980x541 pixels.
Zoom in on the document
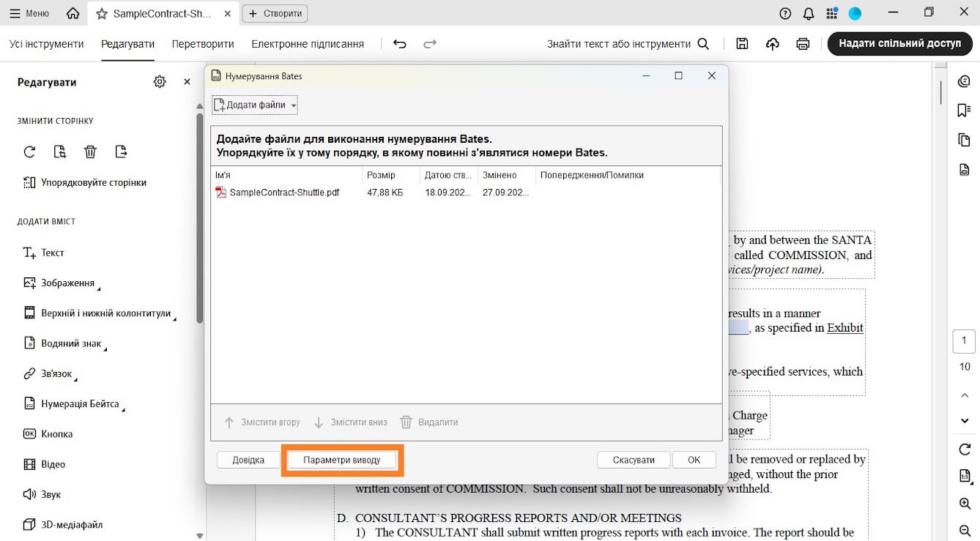965,504
